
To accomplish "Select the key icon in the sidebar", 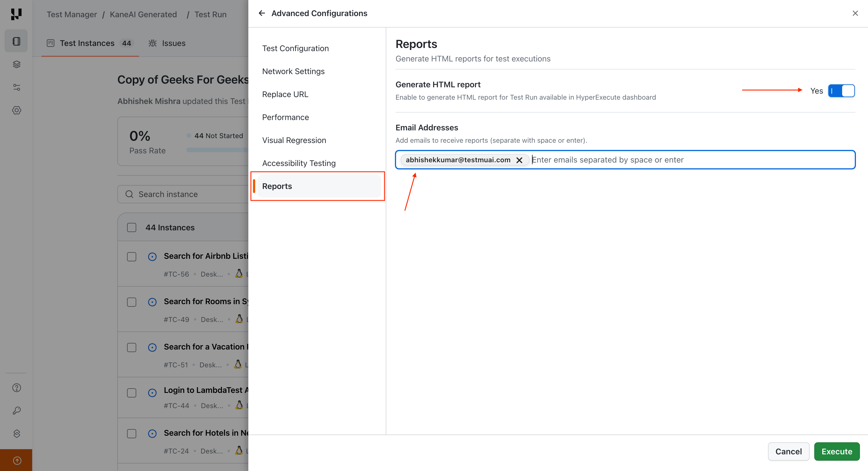I will click(x=16, y=410).
